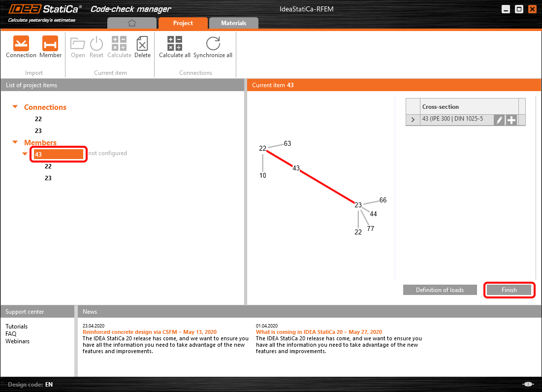542x392 pixels.
Task: Click the Cross-section column header
Action: 469,107
